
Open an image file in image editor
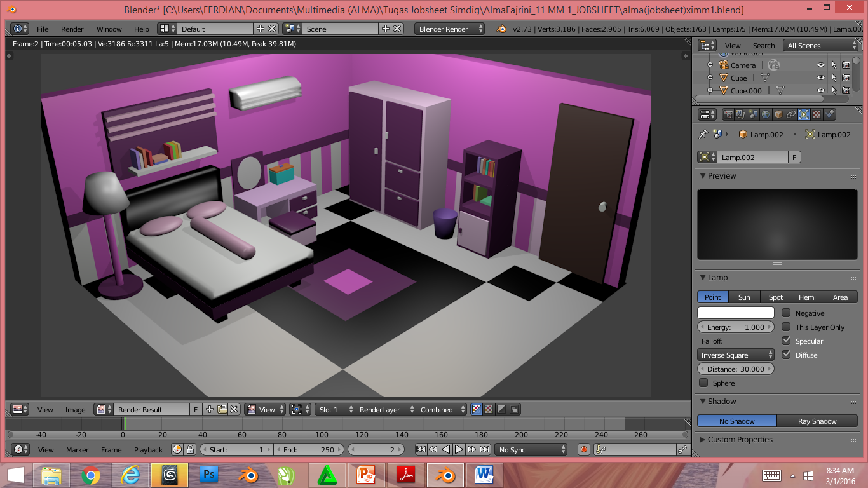[x=222, y=410]
